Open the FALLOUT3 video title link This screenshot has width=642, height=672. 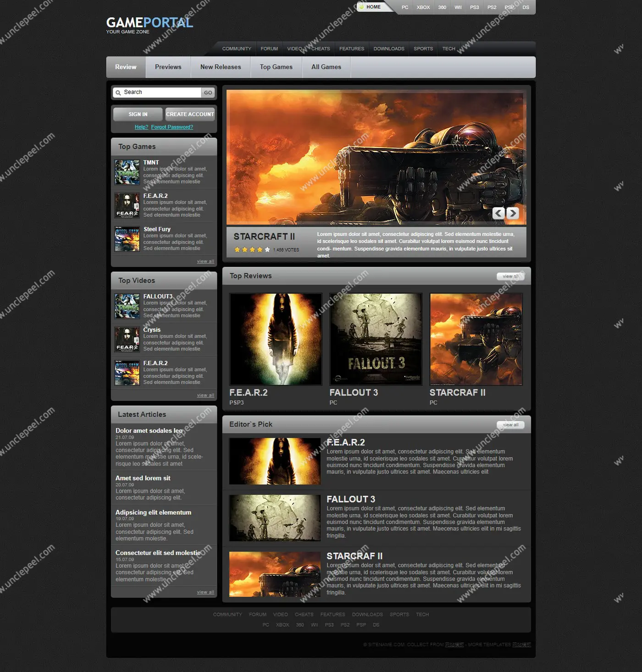coord(158,297)
